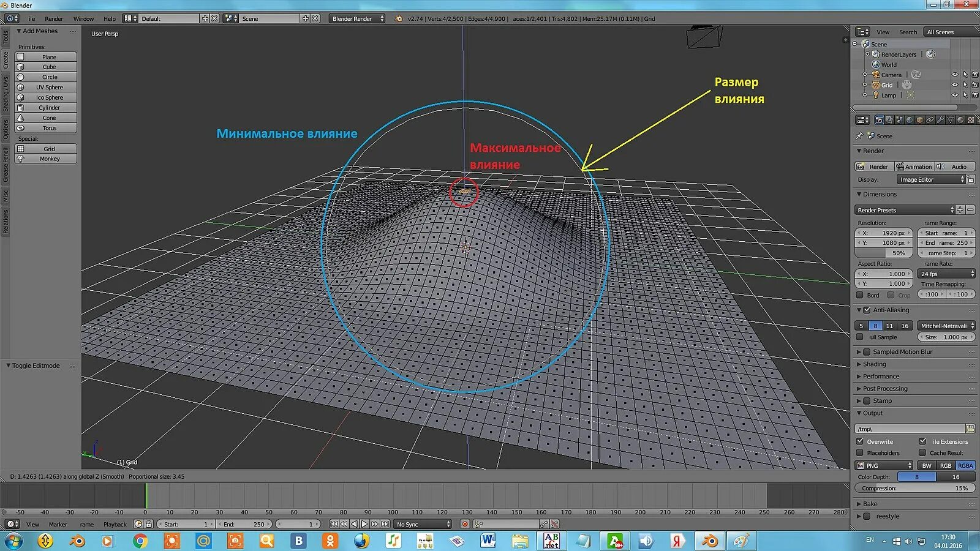Jump to the last frame of the timeline
Screen dimensions: 980x551
coord(385,524)
